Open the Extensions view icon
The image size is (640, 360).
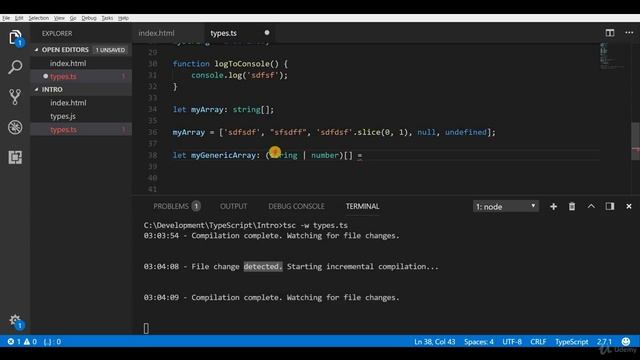(15, 157)
